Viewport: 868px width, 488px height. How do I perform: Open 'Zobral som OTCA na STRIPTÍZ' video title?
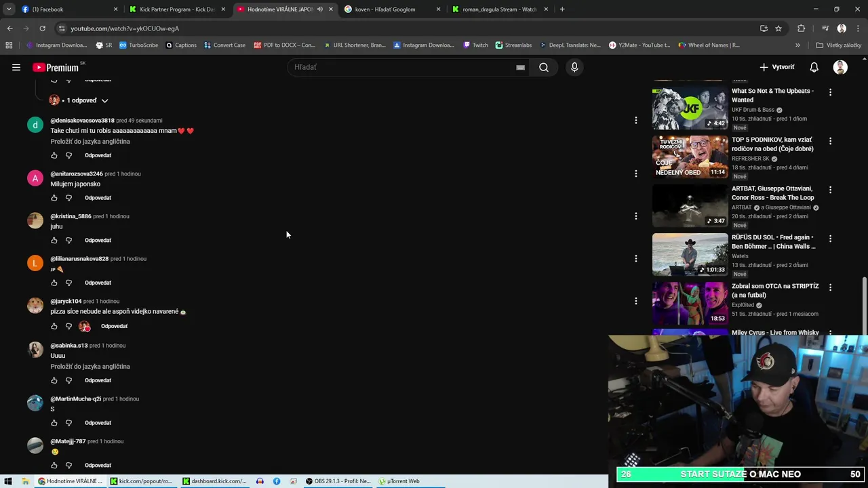pyautogui.click(x=775, y=291)
